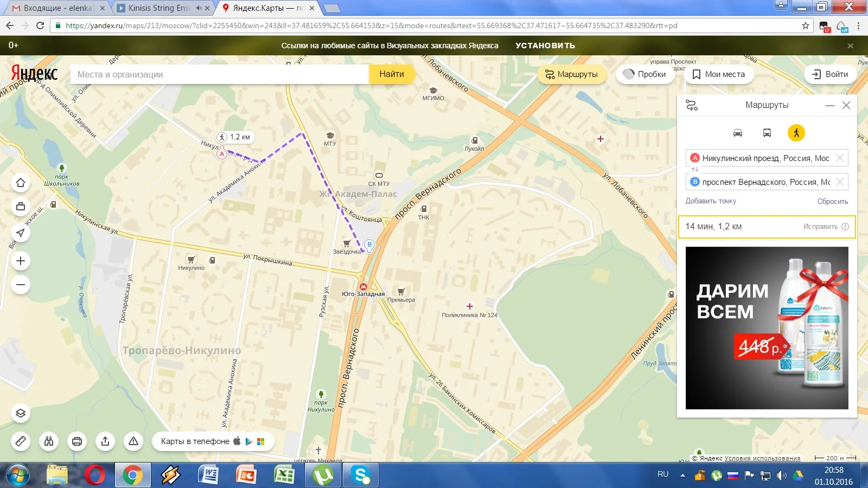Toggle the Пробки traffic layer
868x488 pixels.
pos(644,74)
